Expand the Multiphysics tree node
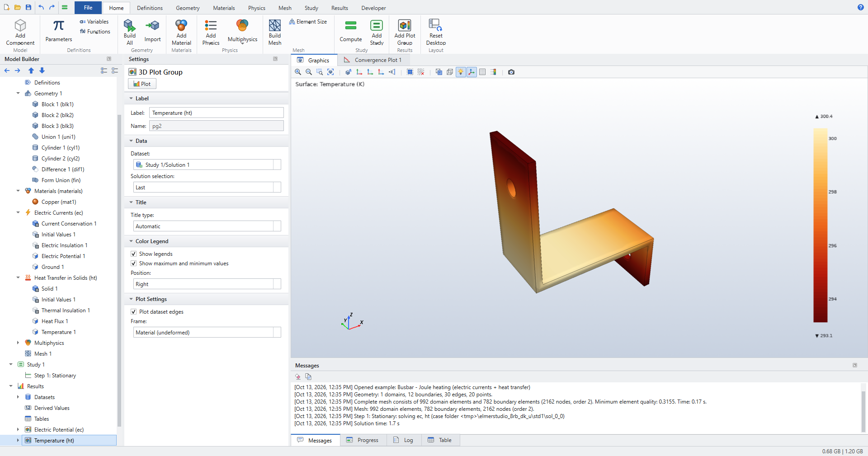 pos(18,343)
